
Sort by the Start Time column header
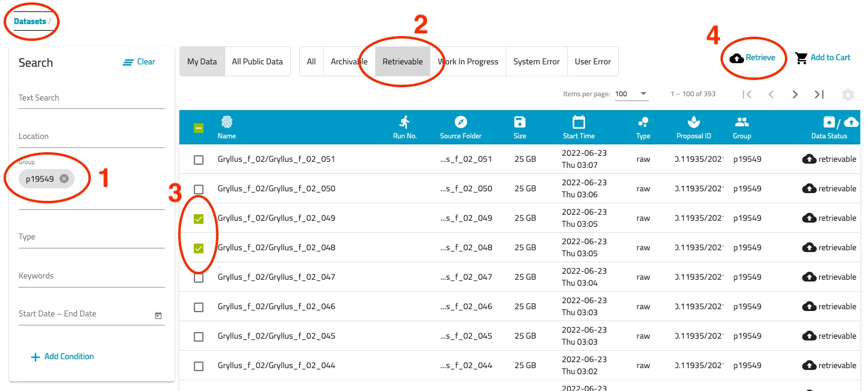[578, 128]
